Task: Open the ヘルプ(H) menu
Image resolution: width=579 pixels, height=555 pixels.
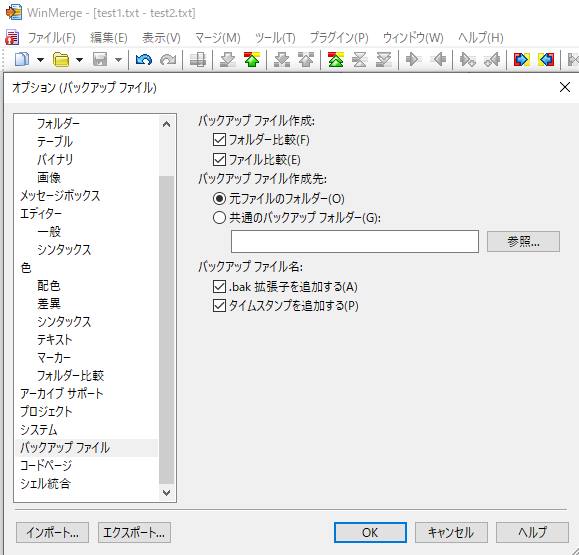Action: pyautogui.click(x=481, y=38)
